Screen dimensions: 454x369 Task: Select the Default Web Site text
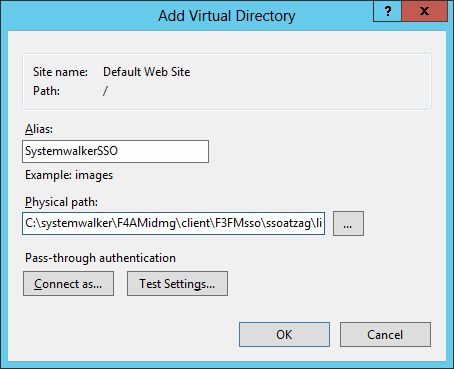coord(147,72)
